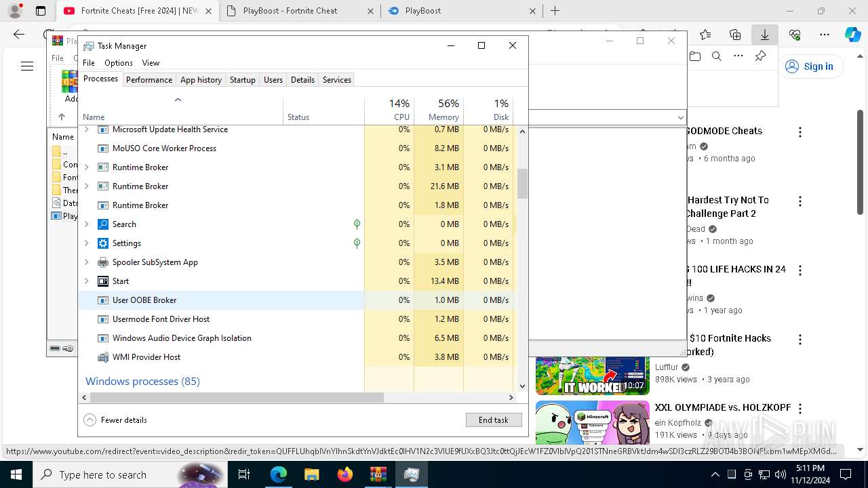Click the Settings gear process icon

point(103,243)
